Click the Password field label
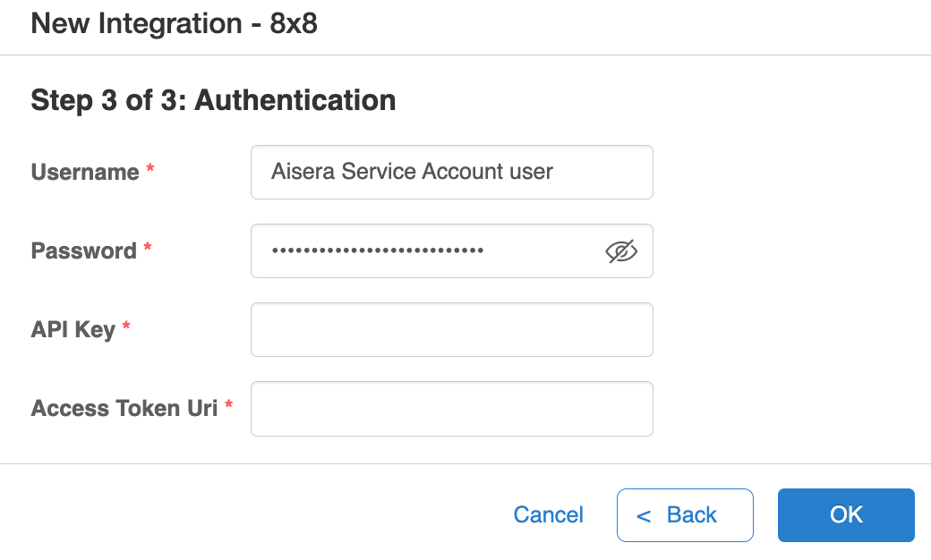The image size is (931, 560). (x=84, y=251)
